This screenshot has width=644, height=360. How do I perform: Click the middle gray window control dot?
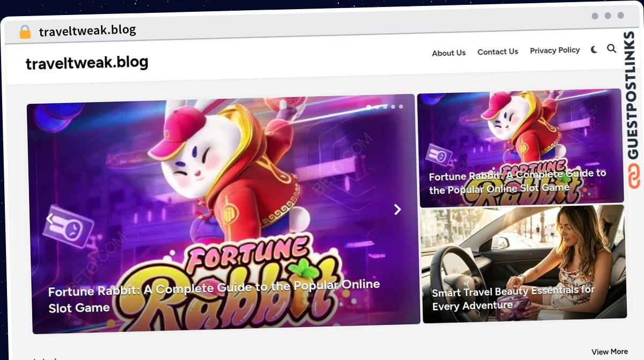click(608, 16)
